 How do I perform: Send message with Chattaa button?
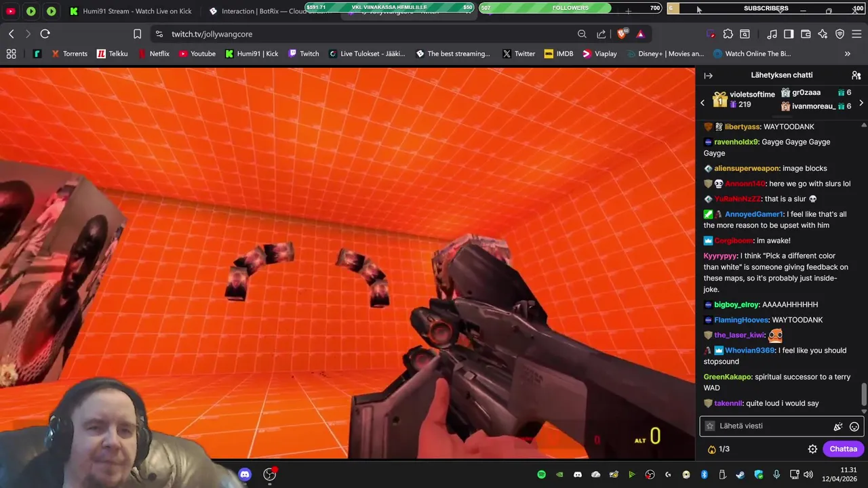(x=844, y=449)
